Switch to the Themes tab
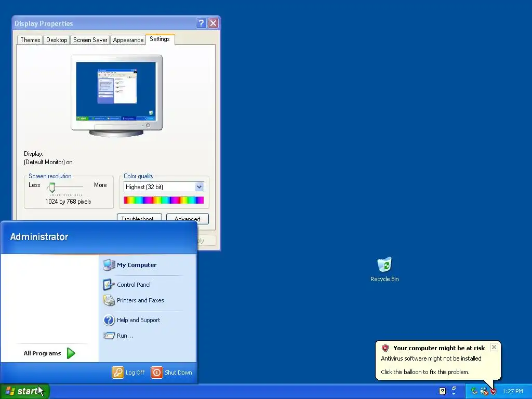This screenshot has height=399, width=532. tap(30, 40)
